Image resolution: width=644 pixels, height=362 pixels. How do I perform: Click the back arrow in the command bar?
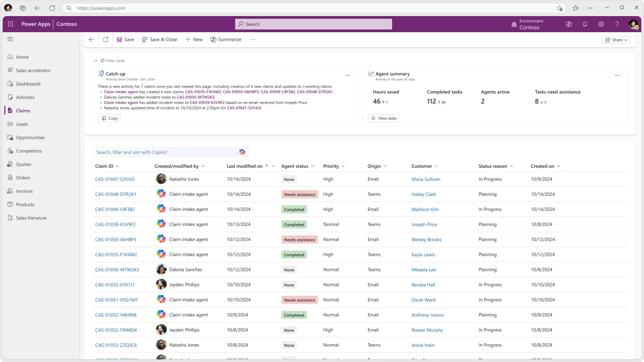point(91,39)
